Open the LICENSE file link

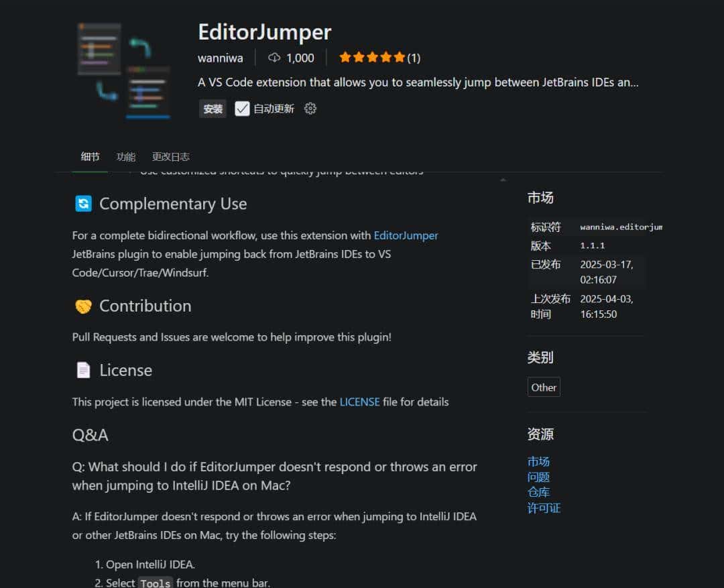pyautogui.click(x=359, y=402)
